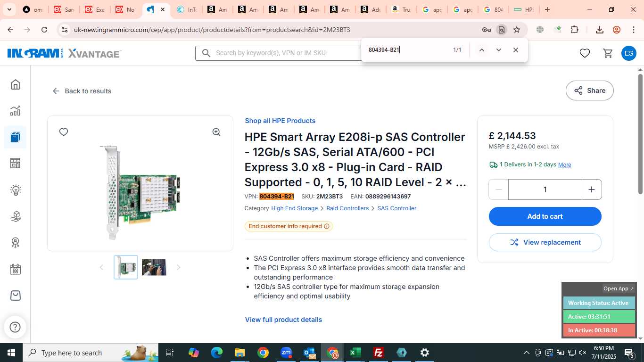The height and width of the screenshot is (362, 644).
Task: Open View full product details link
Action: (283, 320)
